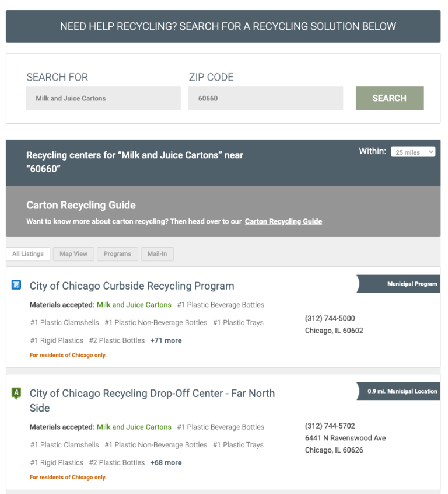448x494 pixels.
Task: Click the green 'A' map marker icon
Action: tap(16, 394)
